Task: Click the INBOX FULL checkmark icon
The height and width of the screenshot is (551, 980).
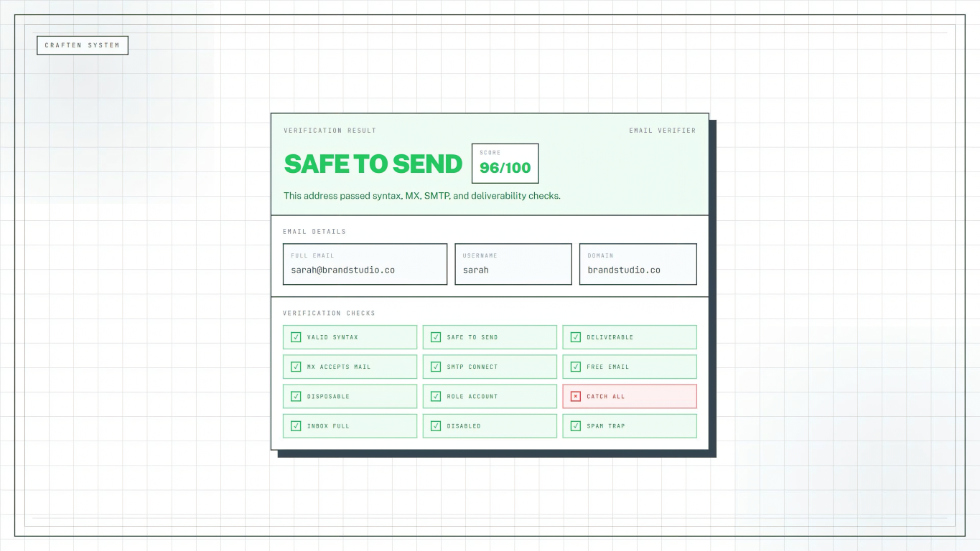Action: [x=295, y=425]
